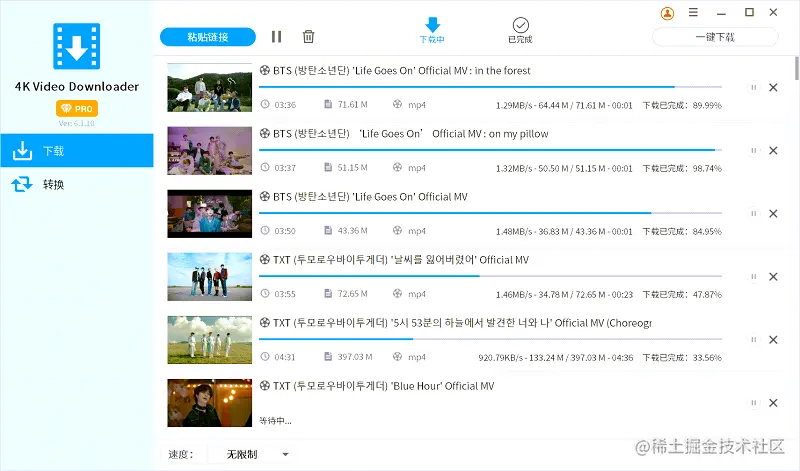
Task: Click the 89.99% progress bar
Action: (490, 87)
